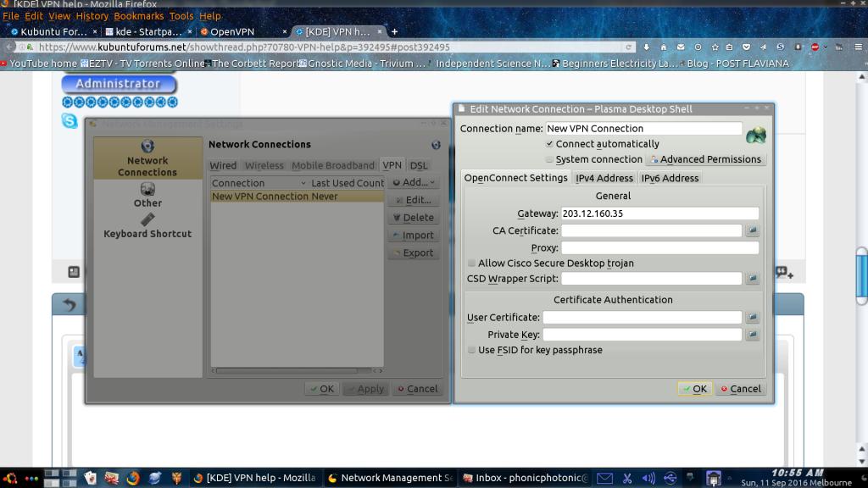Click OK in Edit Network Connection dialog
The image size is (868, 488).
[x=694, y=389]
